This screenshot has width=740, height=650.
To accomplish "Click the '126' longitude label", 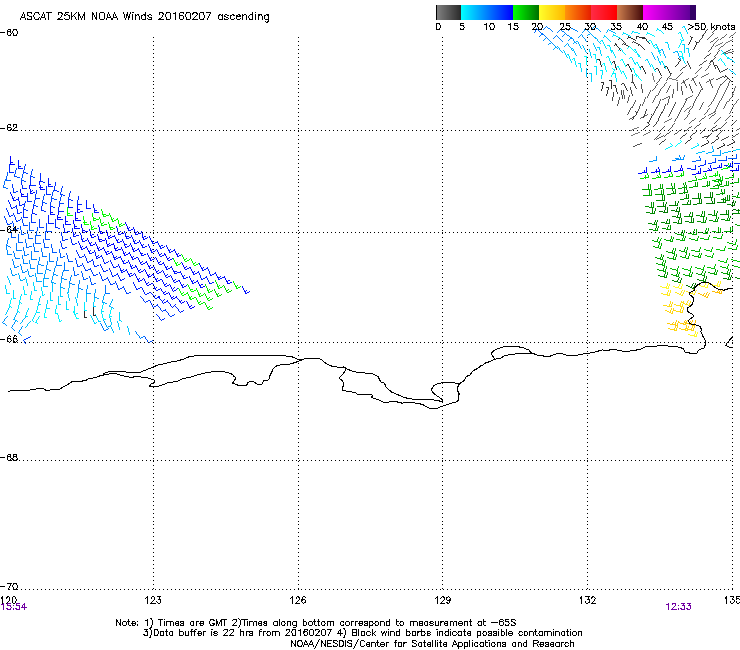I will point(298,600).
